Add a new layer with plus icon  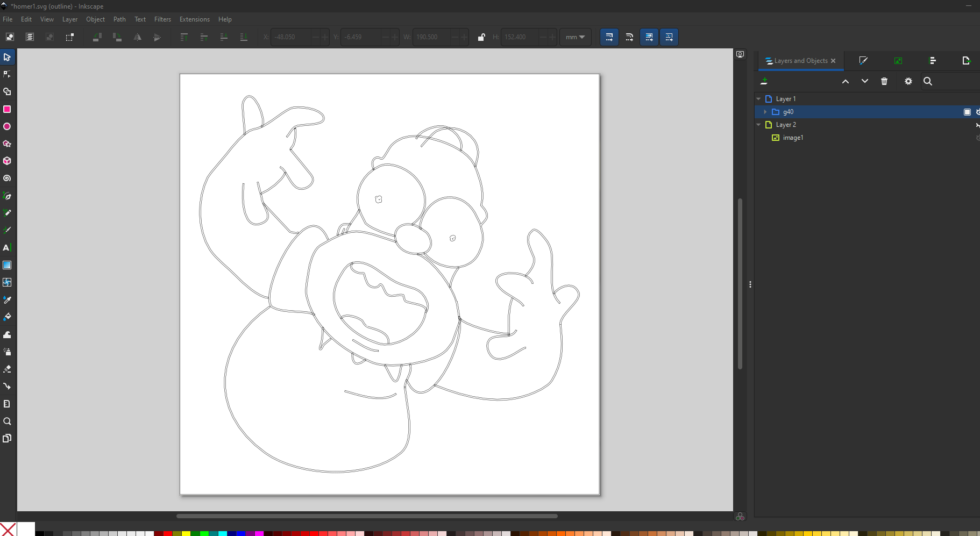click(x=764, y=81)
